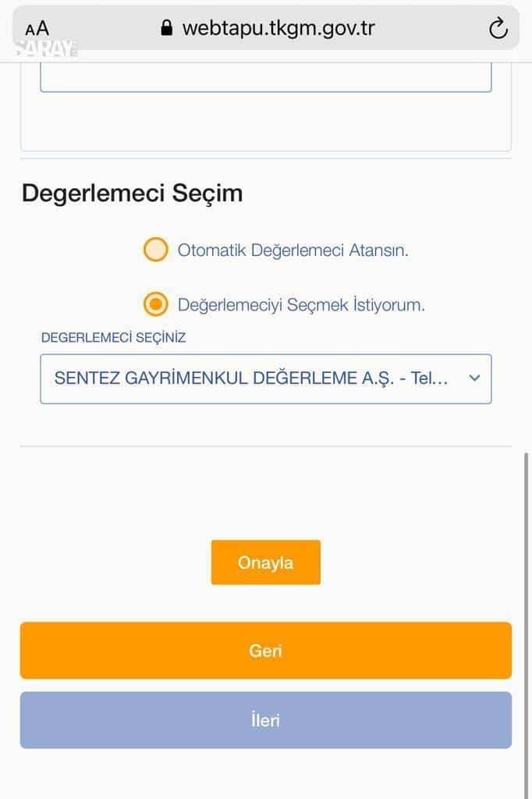Screen dimensions: 532x799
Task: Click the webtapu.tkgm.gov.tr address text
Action: 278,28
